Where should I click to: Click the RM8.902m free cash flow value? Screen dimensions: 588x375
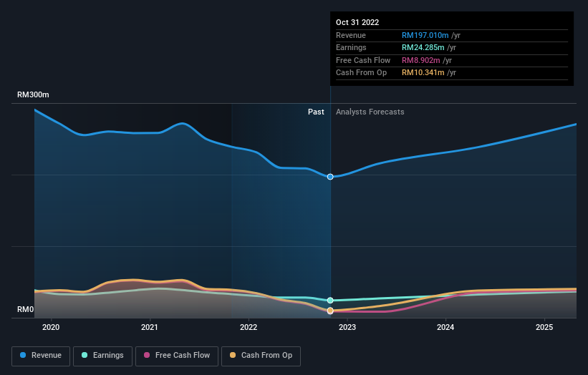pos(421,60)
